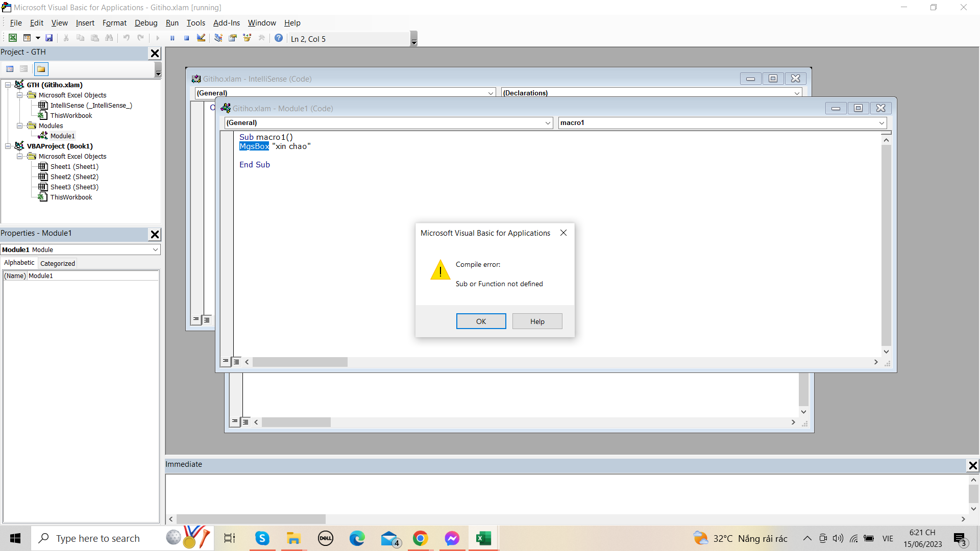Viewport: 980px width, 551px height.
Task: Open the Add-Ins menu
Action: click(227, 23)
